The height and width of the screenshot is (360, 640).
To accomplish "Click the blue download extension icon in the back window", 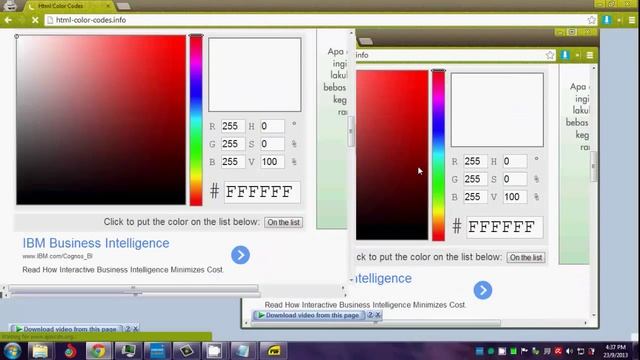I will (564, 55).
